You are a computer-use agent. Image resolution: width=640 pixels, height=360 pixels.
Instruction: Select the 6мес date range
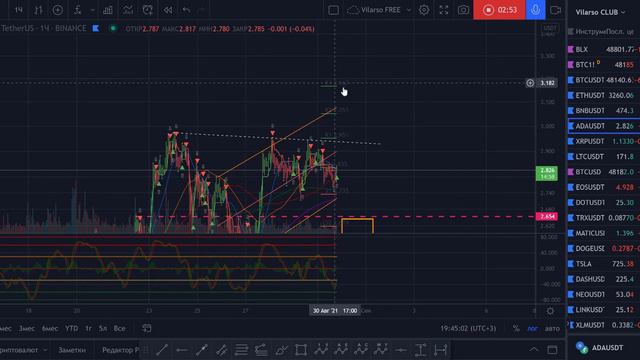[50, 329]
